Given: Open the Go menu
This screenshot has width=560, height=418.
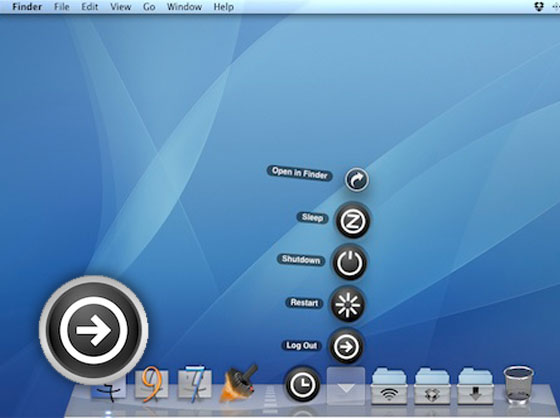Looking at the screenshot, I should pyautogui.click(x=149, y=7).
